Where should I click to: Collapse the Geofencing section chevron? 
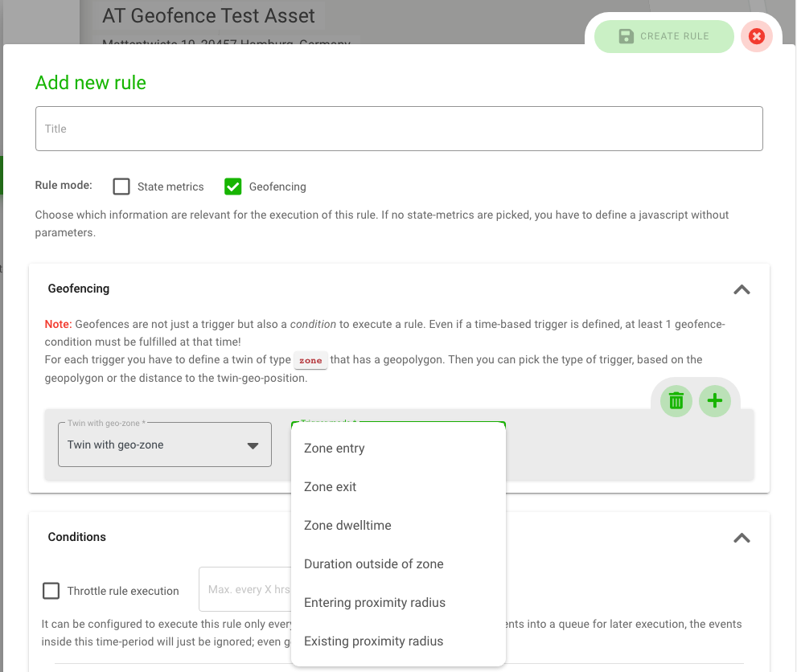click(x=742, y=289)
